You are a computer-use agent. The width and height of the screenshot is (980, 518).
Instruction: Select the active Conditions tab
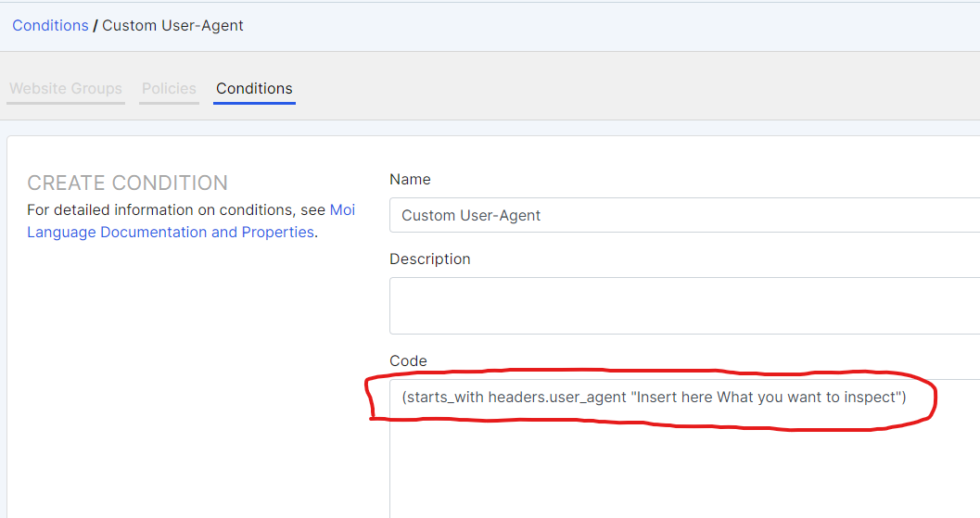click(x=254, y=89)
